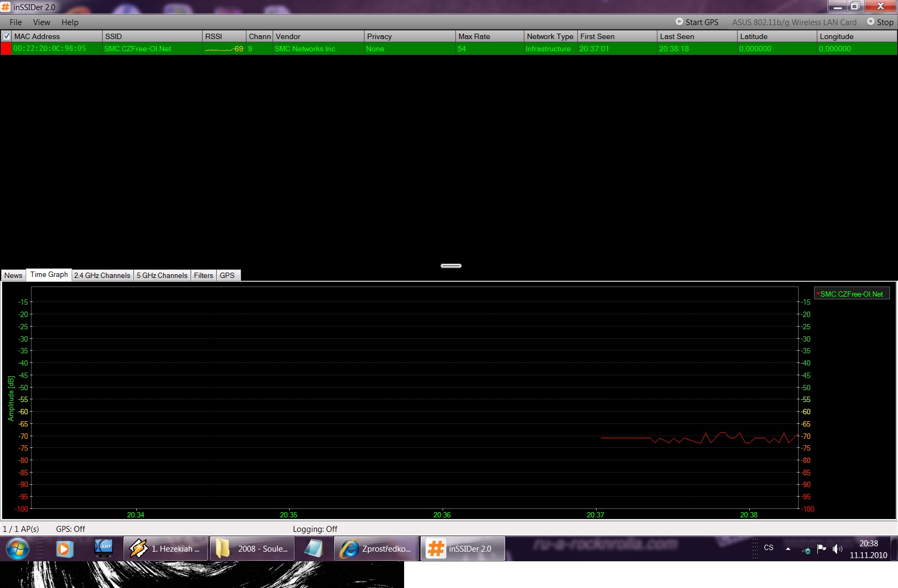Click the Stop scanning button

[880, 22]
